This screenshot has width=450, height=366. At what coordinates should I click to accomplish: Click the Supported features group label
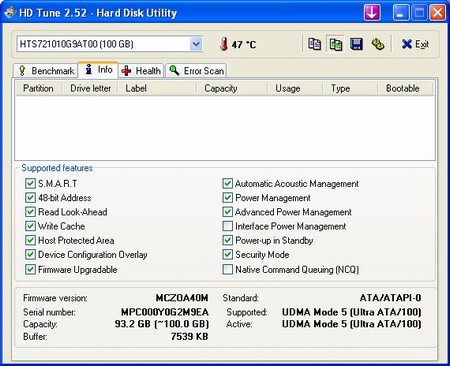tap(57, 168)
